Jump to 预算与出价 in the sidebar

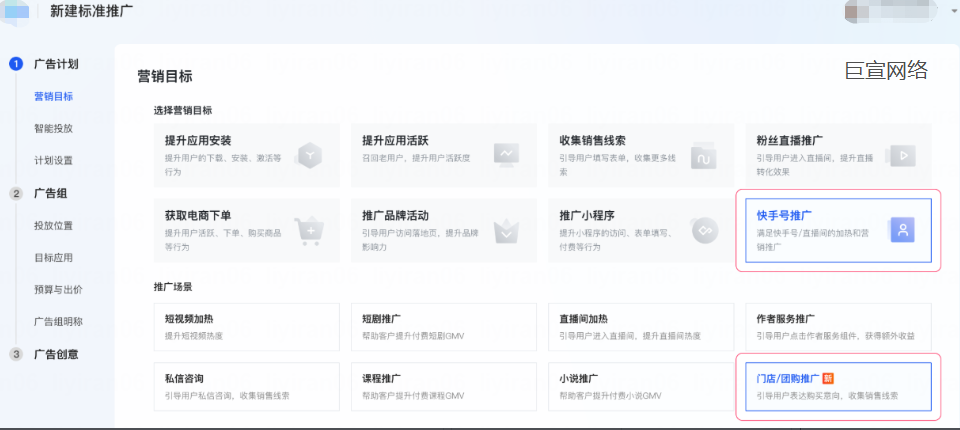click(x=58, y=290)
